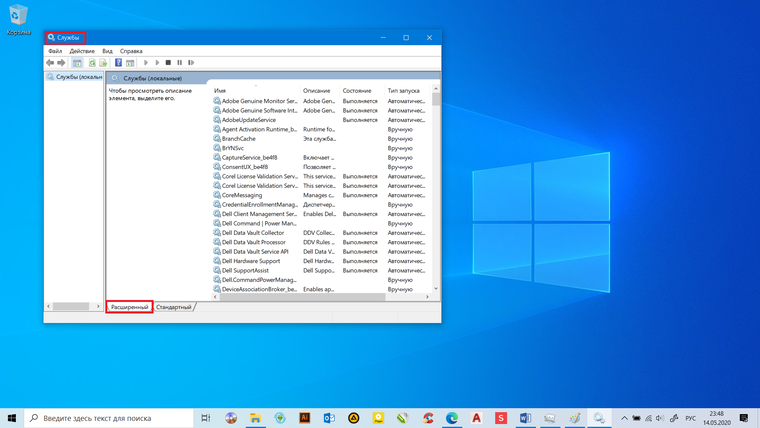
Task: Open Outlook from the taskbar
Action: 329,418
